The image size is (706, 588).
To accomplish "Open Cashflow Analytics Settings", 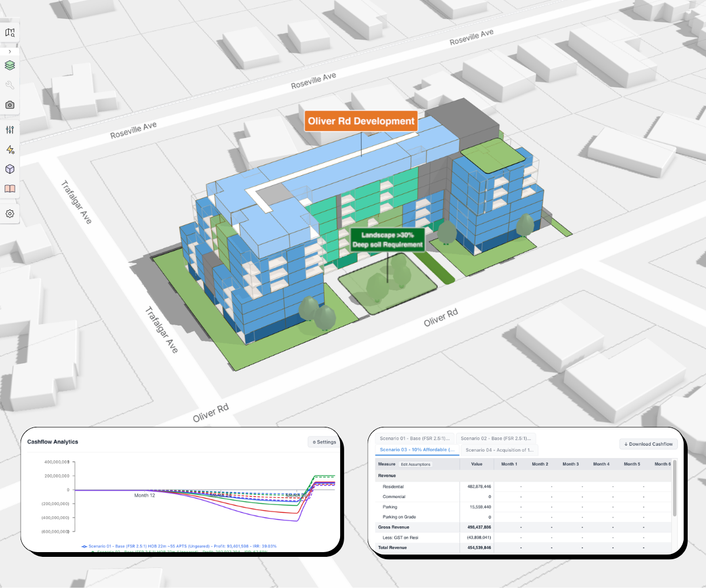I will 324,442.
